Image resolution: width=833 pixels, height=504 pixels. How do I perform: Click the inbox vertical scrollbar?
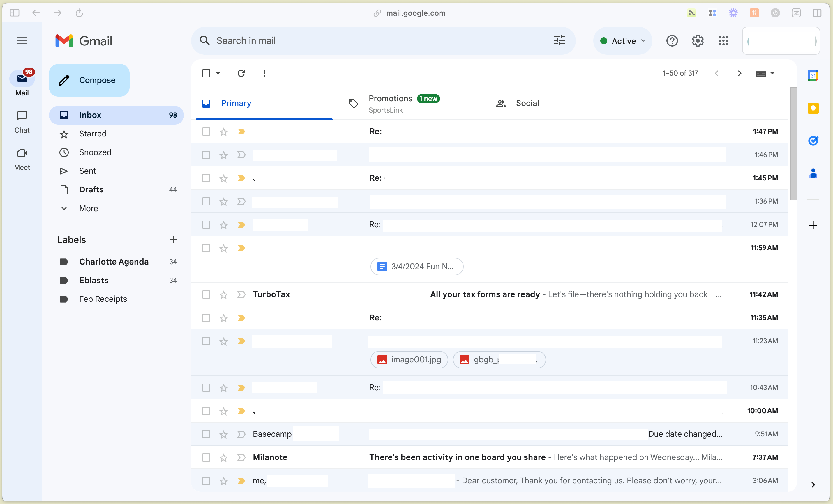(793, 143)
